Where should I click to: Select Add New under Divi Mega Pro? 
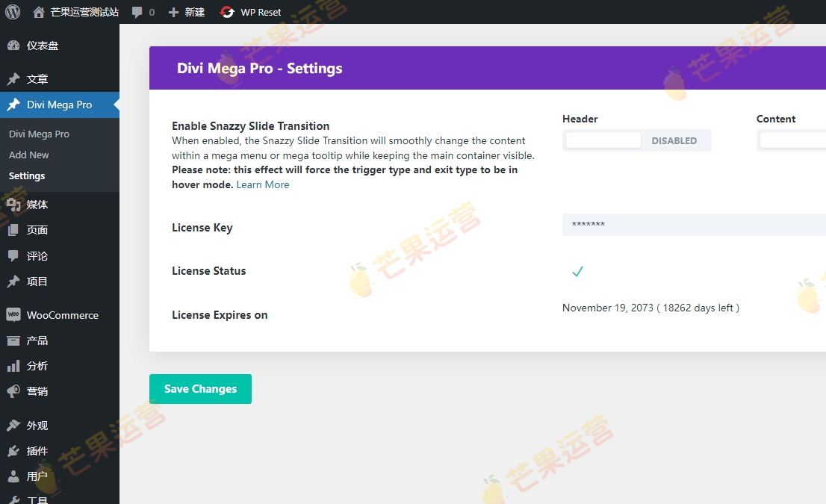[x=28, y=155]
